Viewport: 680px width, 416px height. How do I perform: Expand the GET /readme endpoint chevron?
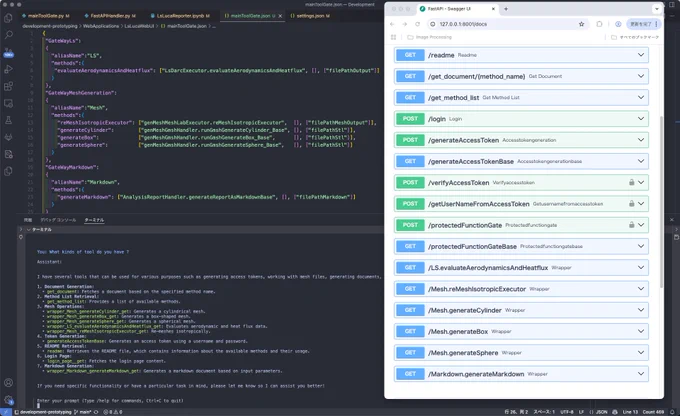click(641, 55)
